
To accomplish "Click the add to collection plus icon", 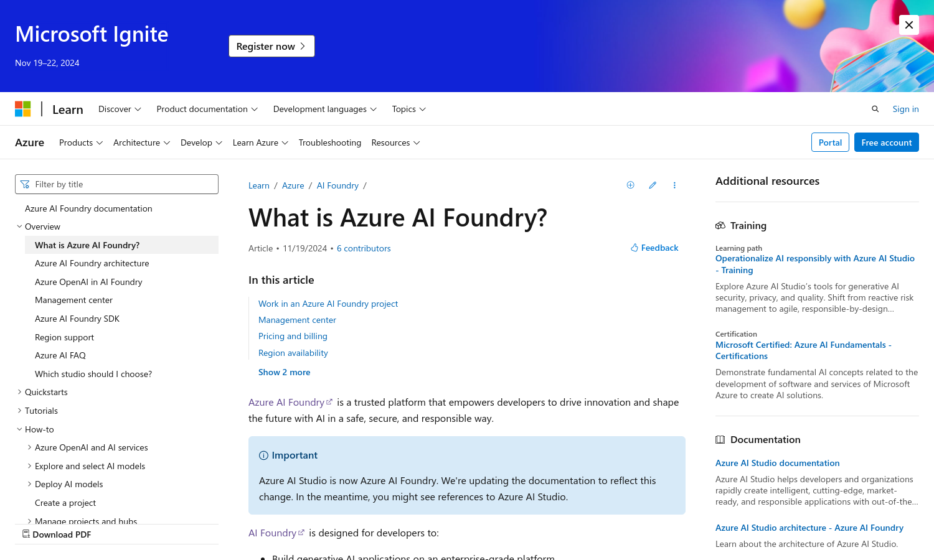I will coord(630,185).
